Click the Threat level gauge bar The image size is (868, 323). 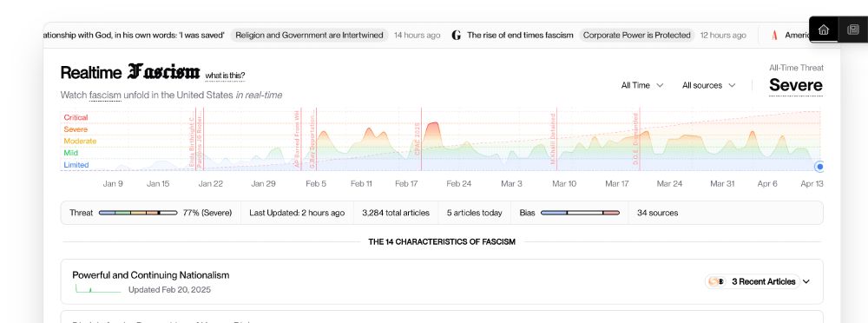(138, 213)
